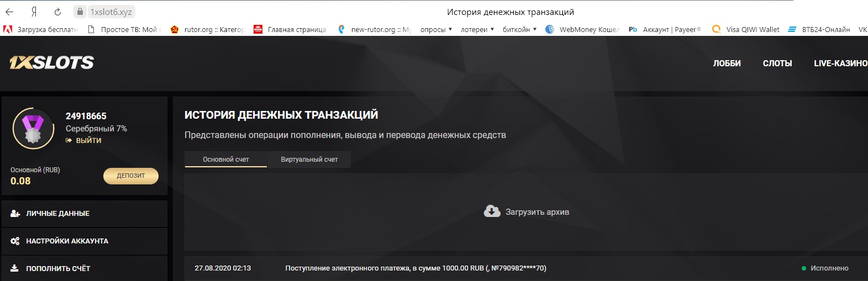868x281 pixels.
Task: Open the ВТБ24-Онлайн bookmark
Action: (819, 29)
